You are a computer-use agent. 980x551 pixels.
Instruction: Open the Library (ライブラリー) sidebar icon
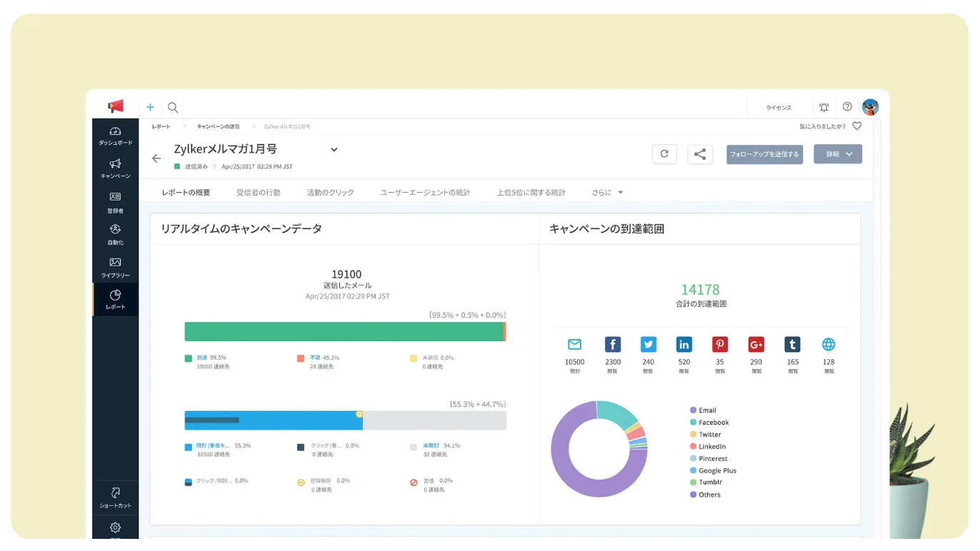pyautogui.click(x=115, y=263)
